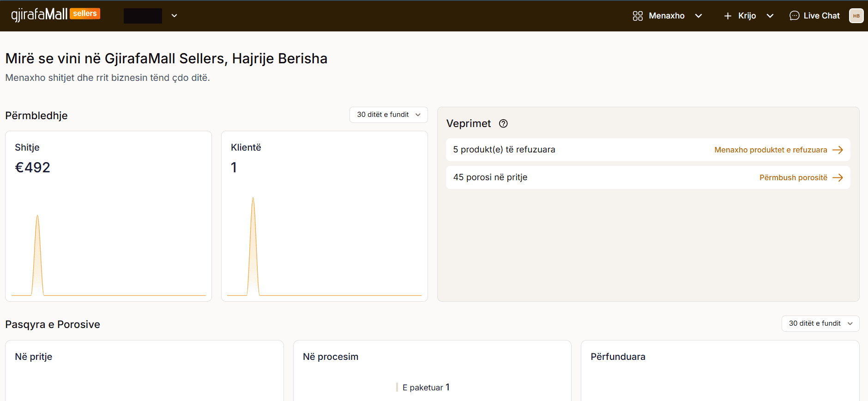Viewport: 868px width, 401px height.
Task: Click the '5 produkt(e) të refuzuara' text
Action: coord(504,150)
